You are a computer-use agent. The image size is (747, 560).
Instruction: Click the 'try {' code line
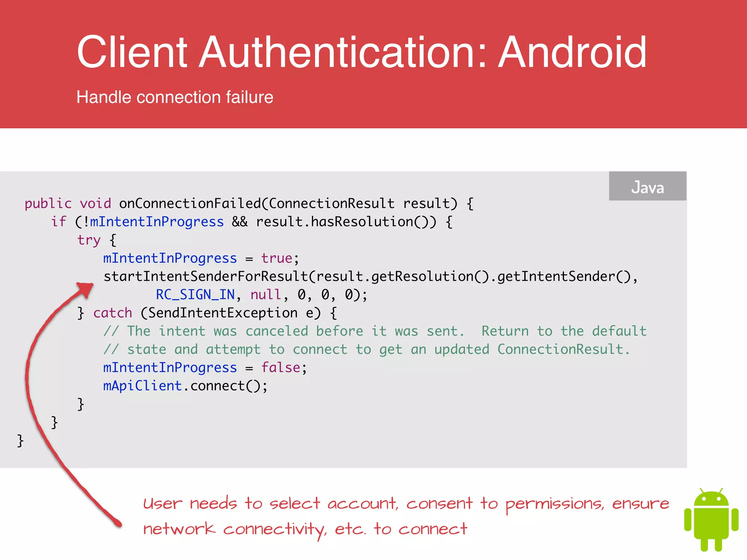tap(97, 240)
